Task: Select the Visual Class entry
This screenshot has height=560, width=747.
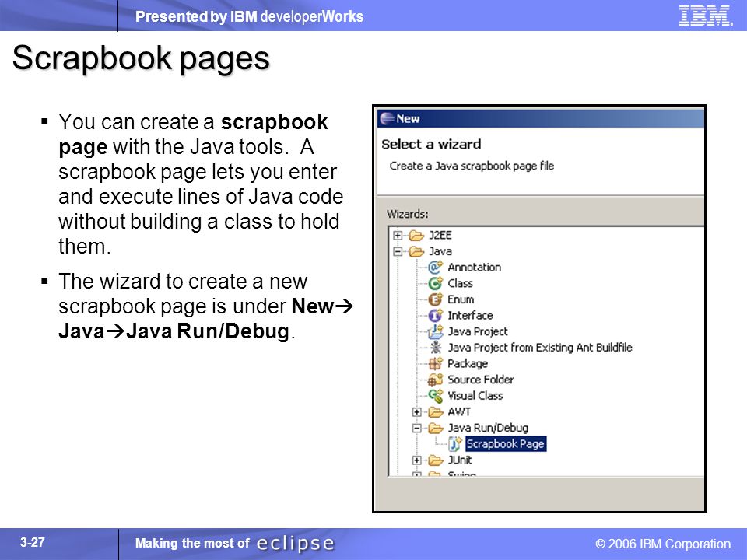Action: coord(475,396)
